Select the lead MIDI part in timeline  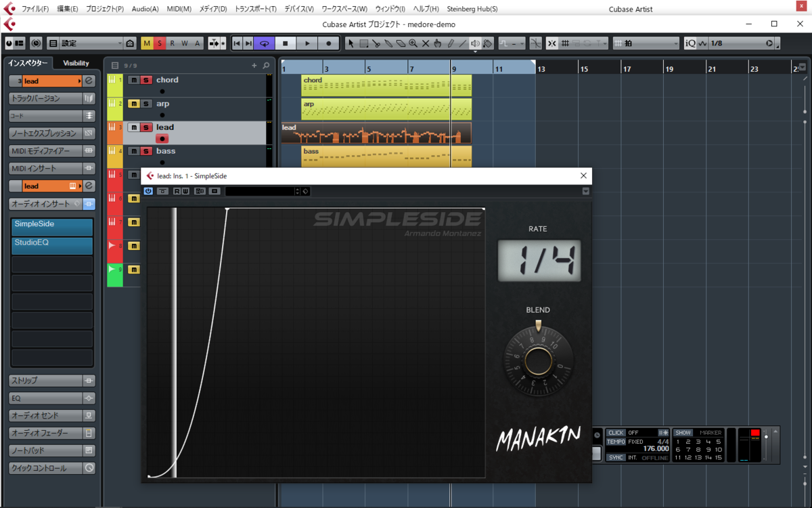376,133
